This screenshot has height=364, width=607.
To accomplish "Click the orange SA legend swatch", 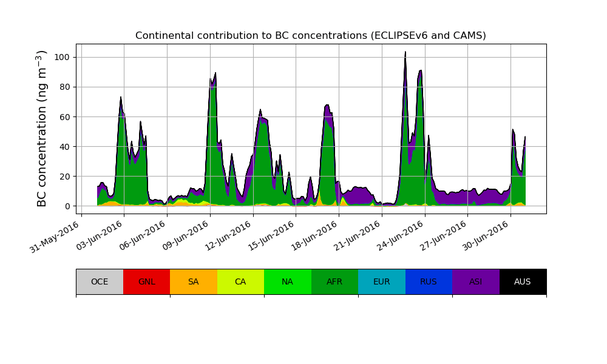I will tap(193, 281).
